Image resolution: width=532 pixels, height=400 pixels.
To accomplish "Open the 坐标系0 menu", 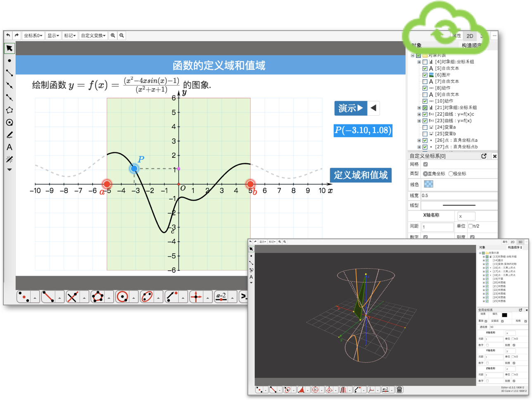I will (x=33, y=36).
